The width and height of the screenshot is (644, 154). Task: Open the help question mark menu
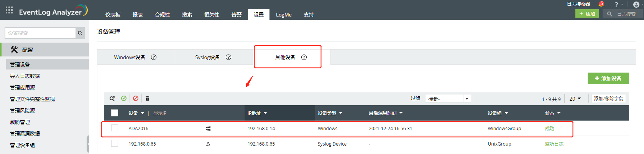[x=616, y=5]
